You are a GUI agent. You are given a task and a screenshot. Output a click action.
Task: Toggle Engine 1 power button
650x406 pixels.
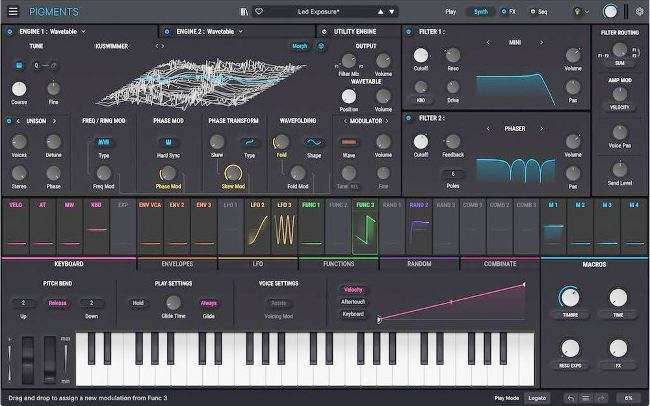coord(9,31)
